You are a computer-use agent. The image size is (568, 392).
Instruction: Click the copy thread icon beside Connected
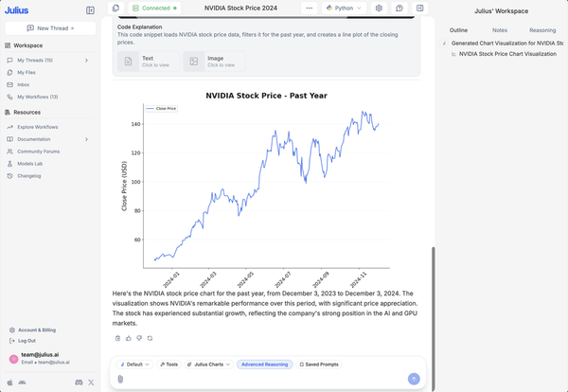click(x=115, y=8)
